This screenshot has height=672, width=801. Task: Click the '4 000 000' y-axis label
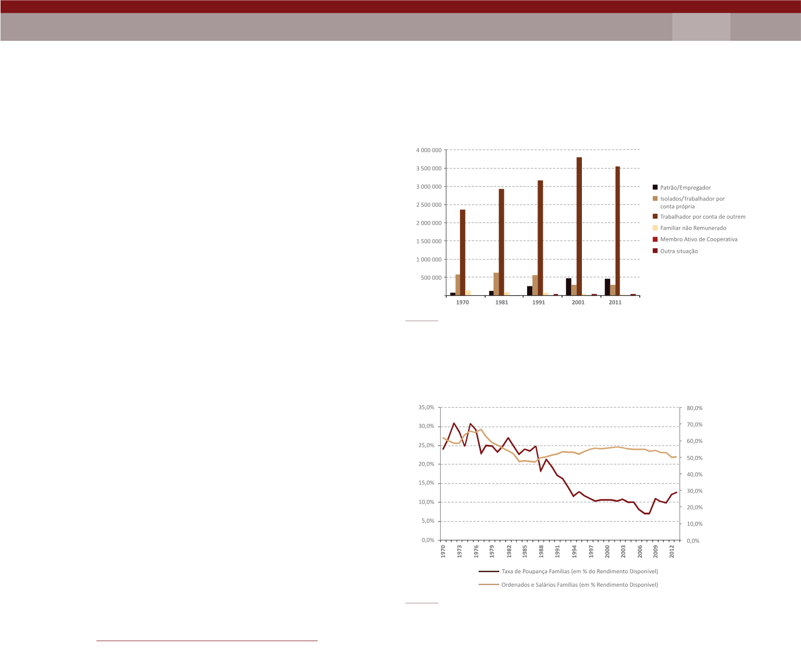tap(429, 150)
